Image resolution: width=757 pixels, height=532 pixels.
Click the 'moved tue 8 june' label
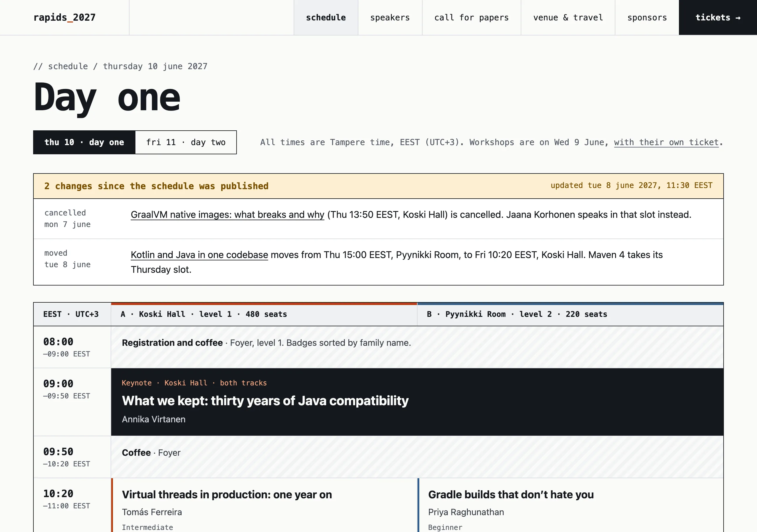coord(68,259)
